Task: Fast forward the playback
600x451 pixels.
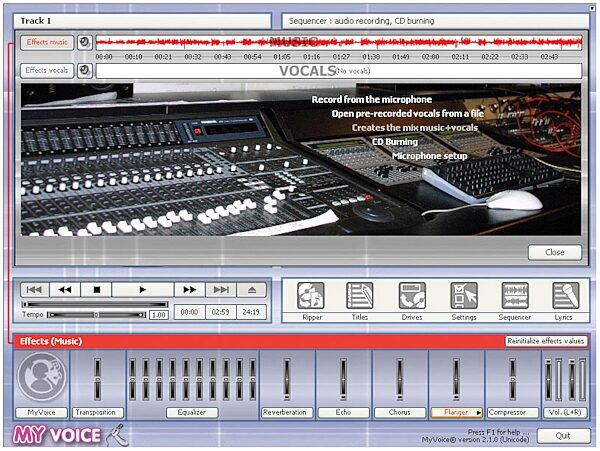Action: tap(190, 290)
